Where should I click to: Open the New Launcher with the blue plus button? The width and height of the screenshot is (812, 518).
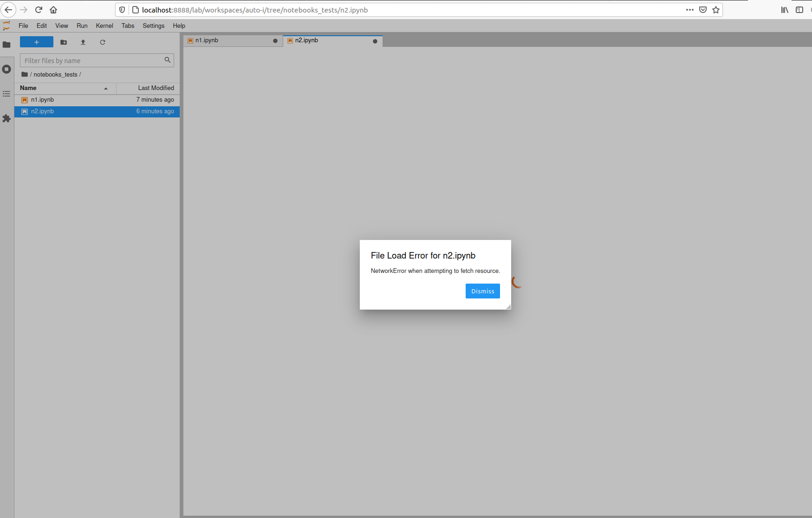pos(36,42)
